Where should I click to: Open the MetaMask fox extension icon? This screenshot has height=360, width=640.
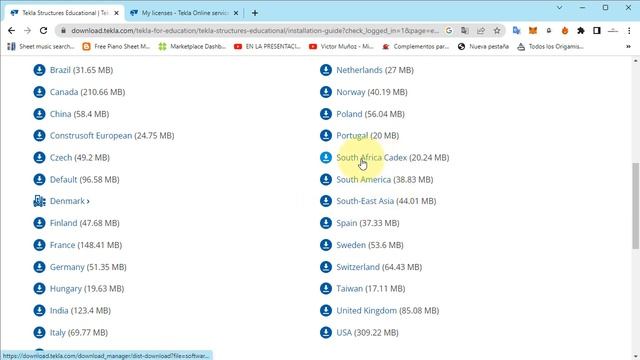533,31
